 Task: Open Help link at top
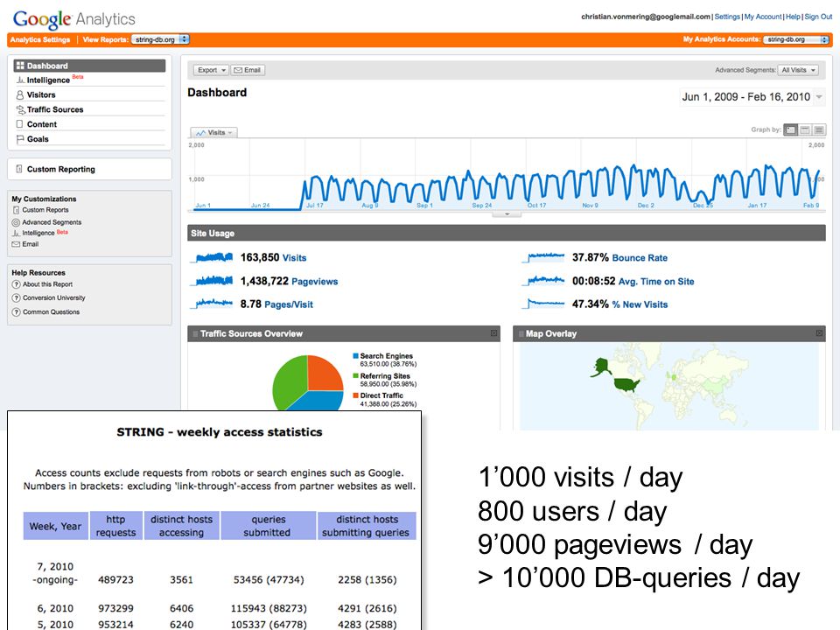coord(793,17)
